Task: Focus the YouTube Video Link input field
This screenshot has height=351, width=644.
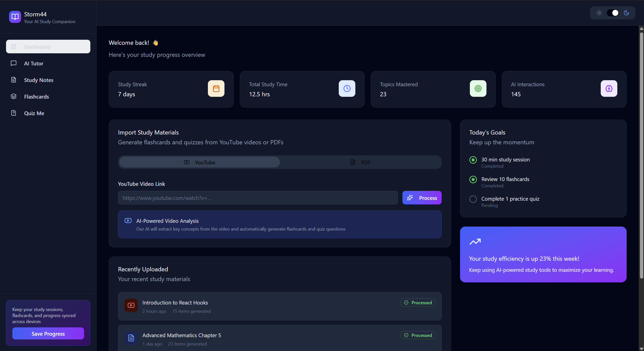Action: [257, 198]
